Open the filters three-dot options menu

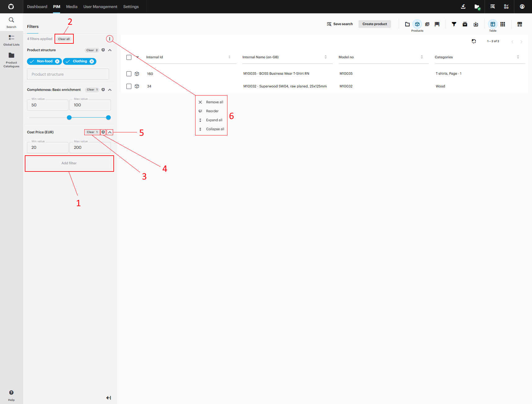click(x=109, y=39)
